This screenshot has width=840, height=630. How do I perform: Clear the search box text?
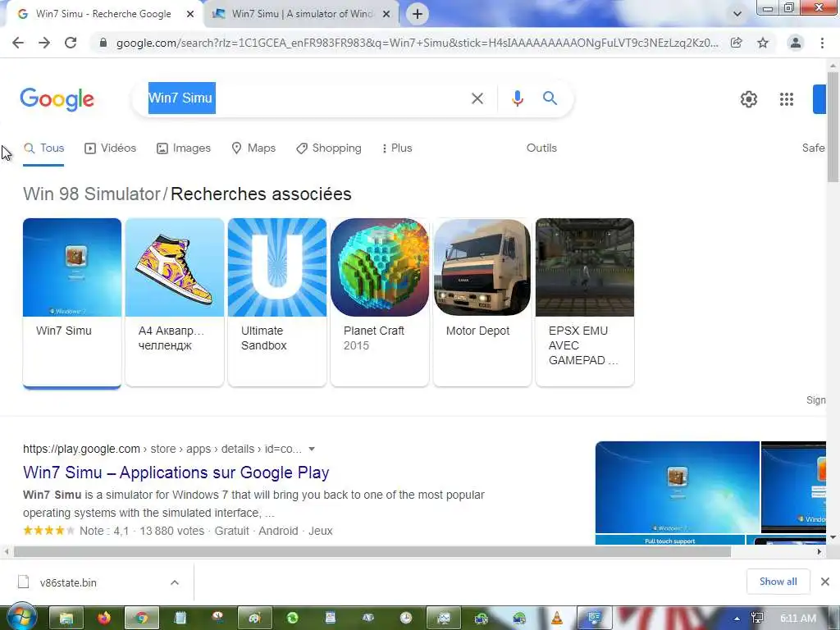click(x=477, y=98)
